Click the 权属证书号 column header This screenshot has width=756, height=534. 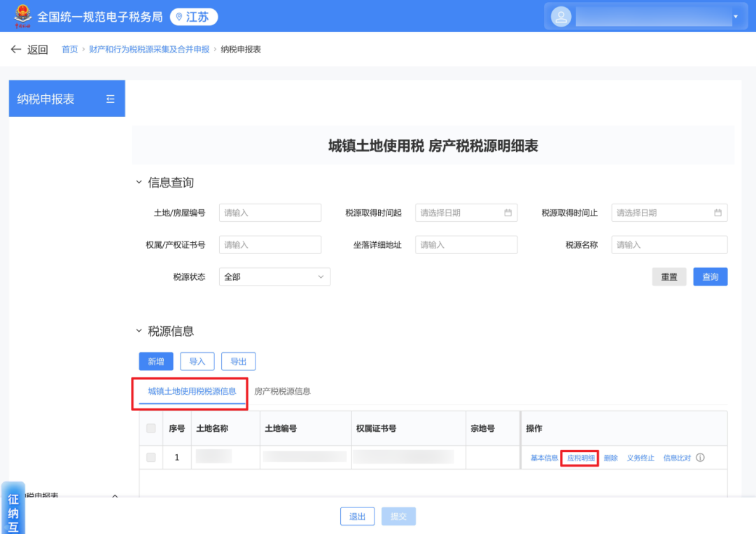tap(376, 428)
